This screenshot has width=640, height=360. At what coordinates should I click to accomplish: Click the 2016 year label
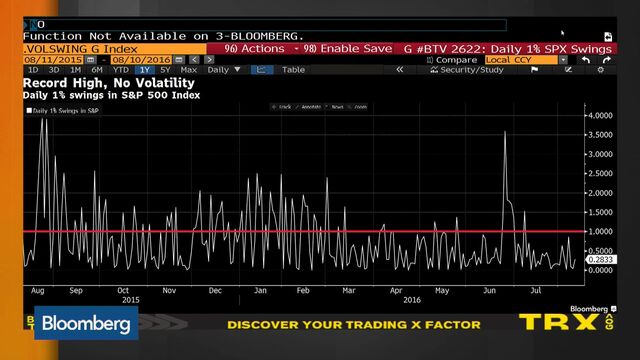point(412,300)
